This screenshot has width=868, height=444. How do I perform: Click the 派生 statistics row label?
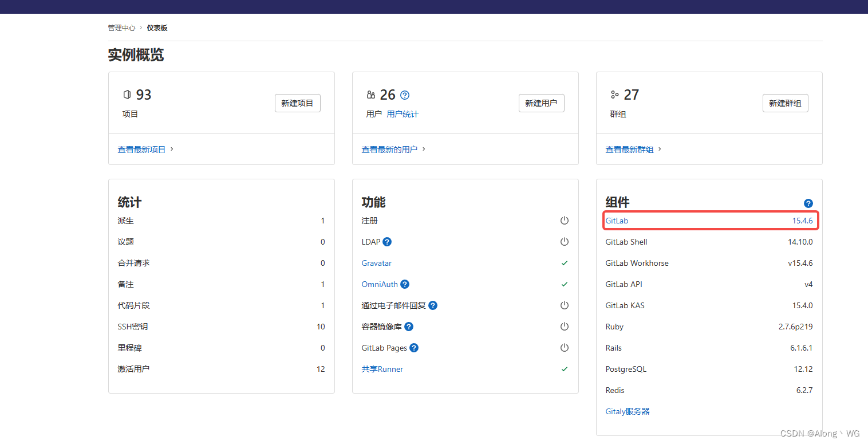coord(126,221)
